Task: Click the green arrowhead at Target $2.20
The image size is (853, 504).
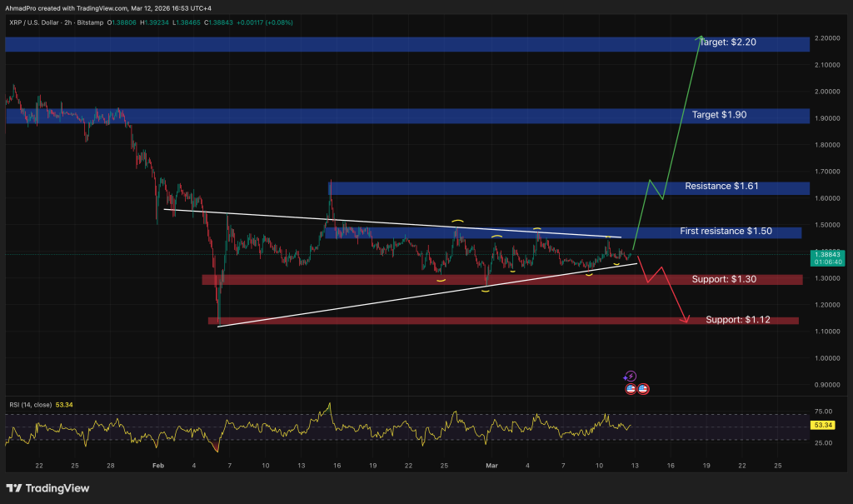Action: [701, 38]
